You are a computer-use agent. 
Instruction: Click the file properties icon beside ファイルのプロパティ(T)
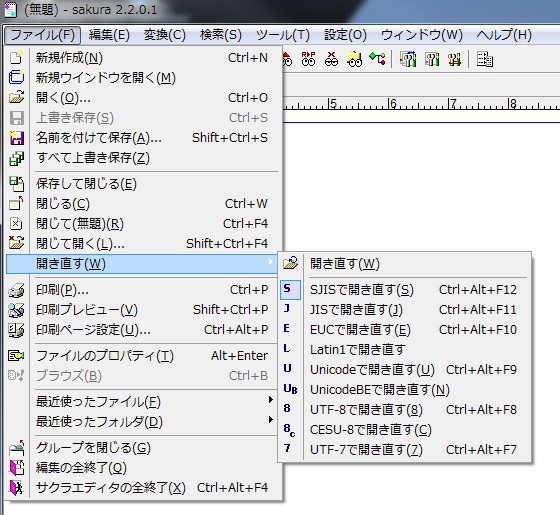pos(16,356)
